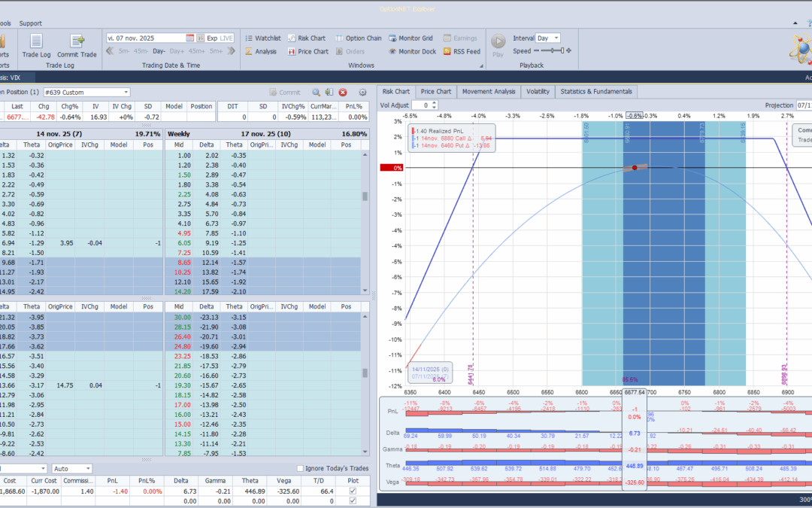Viewport: 812px width, 508px height.
Task: Select 17 nov. 25 (10) expiration header
Action: tap(267, 134)
